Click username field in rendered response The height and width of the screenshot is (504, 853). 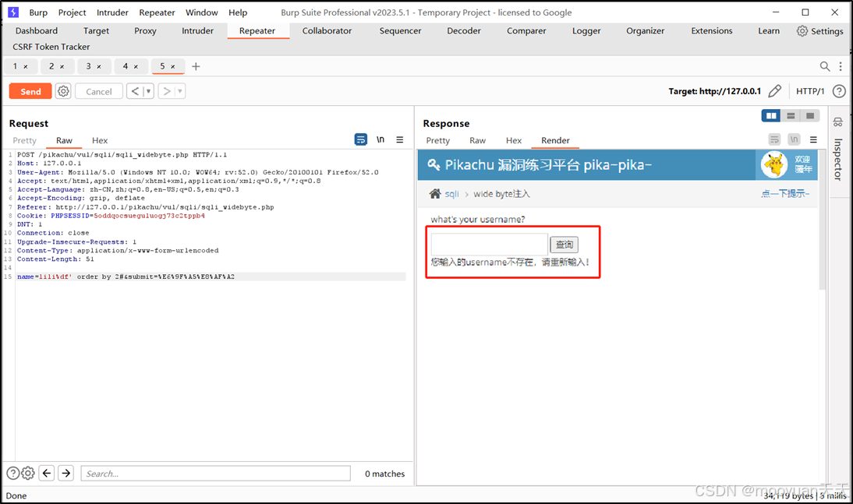489,244
